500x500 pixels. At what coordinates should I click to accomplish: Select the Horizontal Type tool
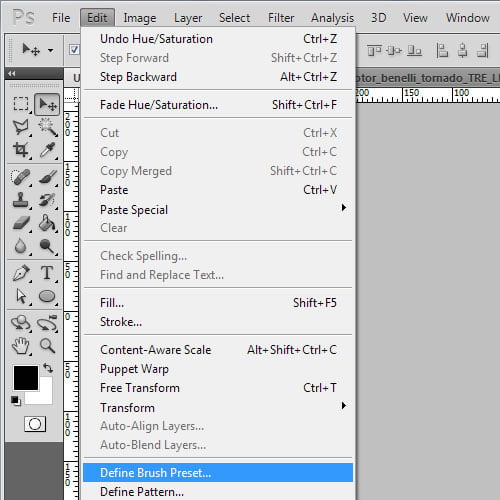[47, 273]
